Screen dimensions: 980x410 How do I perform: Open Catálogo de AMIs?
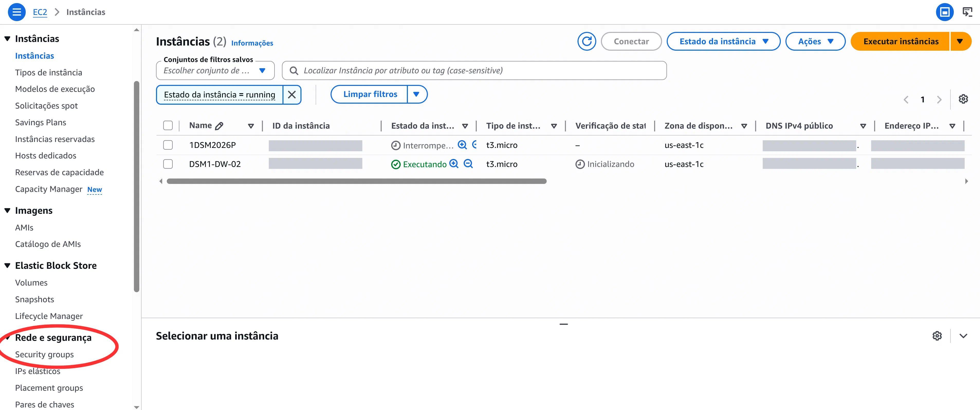click(48, 244)
